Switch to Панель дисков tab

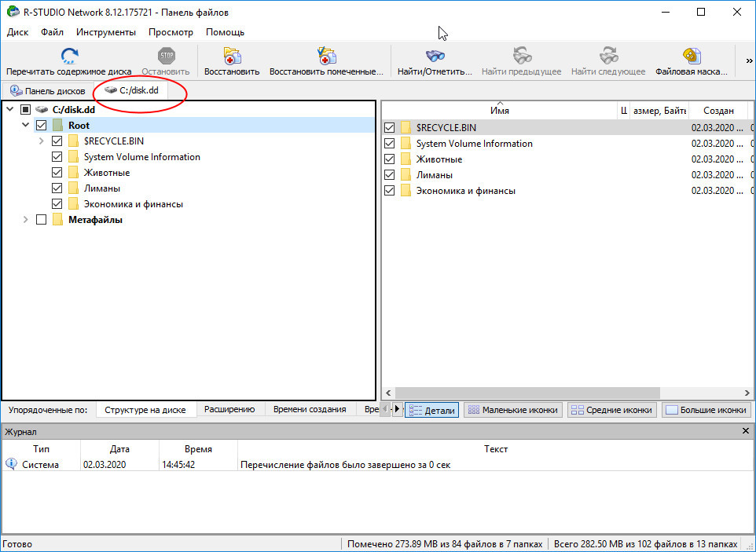point(47,90)
